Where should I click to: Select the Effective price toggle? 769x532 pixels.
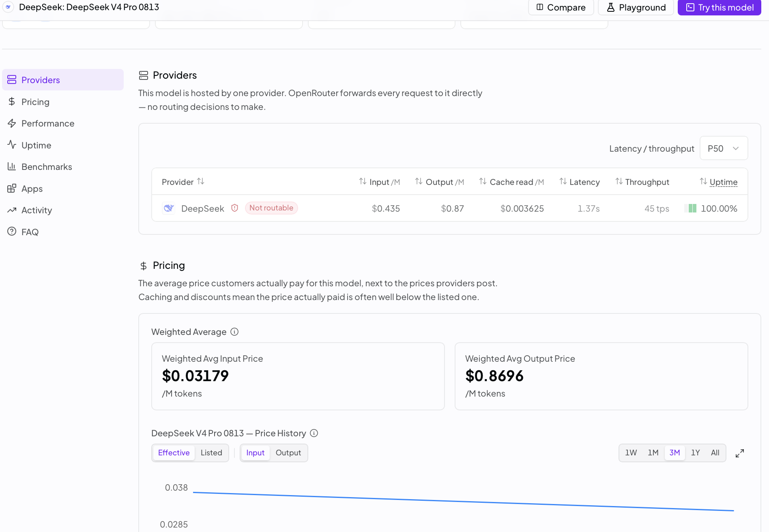pyautogui.click(x=174, y=453)
